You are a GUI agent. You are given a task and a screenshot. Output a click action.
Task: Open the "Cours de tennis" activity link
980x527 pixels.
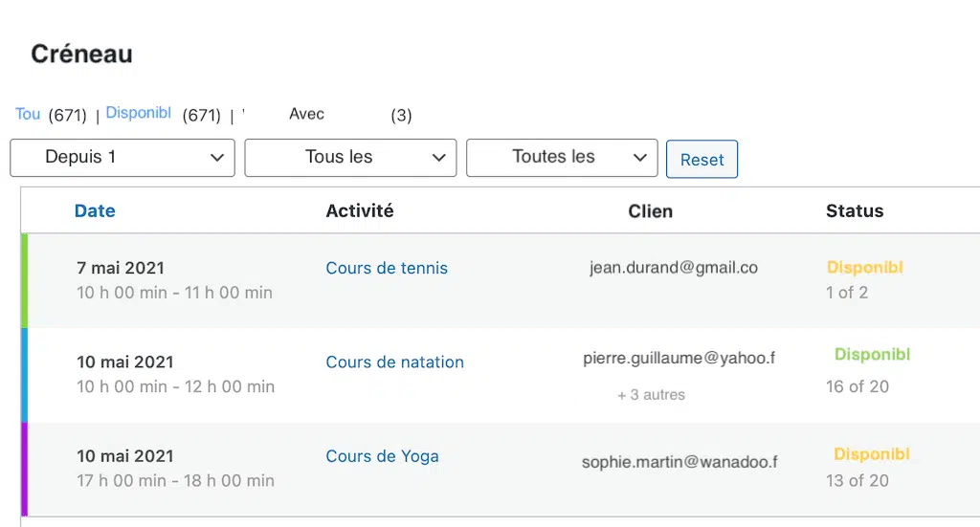tap(387, 268)
